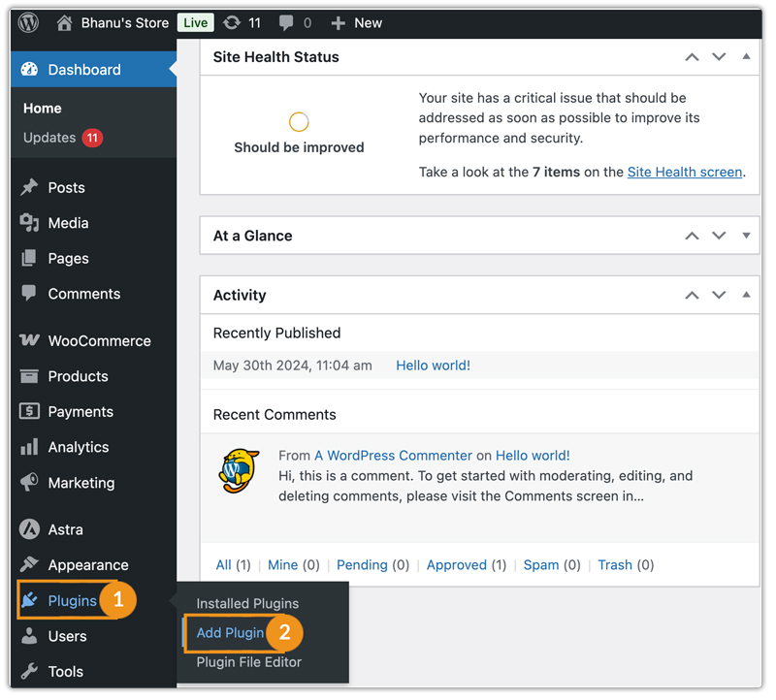Open Installed Plugins from the flyout menu
The width and height of the screenshot is (776, 700).
point(238,601)
